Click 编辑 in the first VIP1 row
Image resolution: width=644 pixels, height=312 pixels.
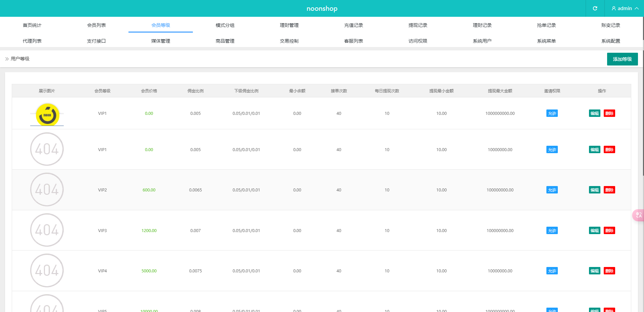point(595,113)
